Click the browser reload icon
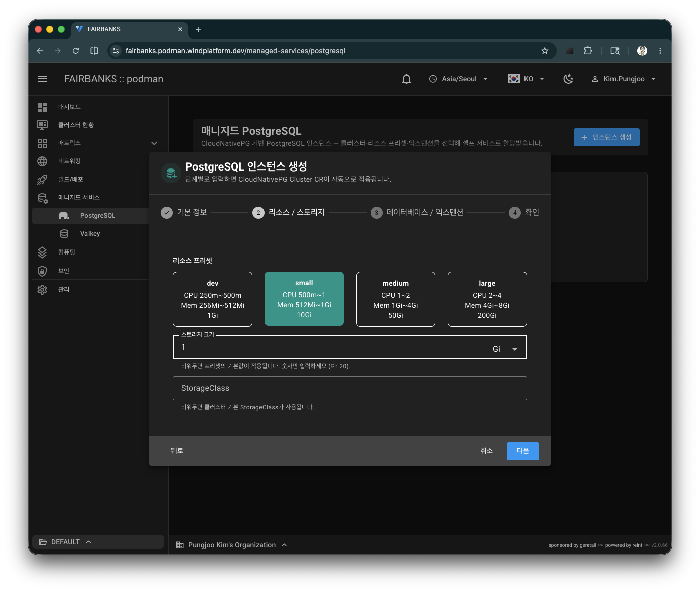The width and height of the screenshot is (700, 592). (76, 51)
